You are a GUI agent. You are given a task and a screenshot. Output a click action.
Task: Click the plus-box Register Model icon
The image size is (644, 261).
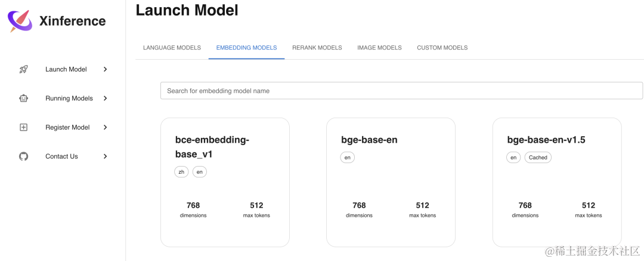click(x=24, y=127)
